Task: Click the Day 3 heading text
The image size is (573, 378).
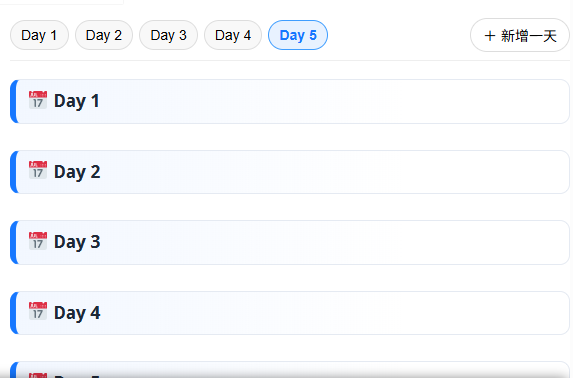Action: pyautogui.click(x=77, y=242)
